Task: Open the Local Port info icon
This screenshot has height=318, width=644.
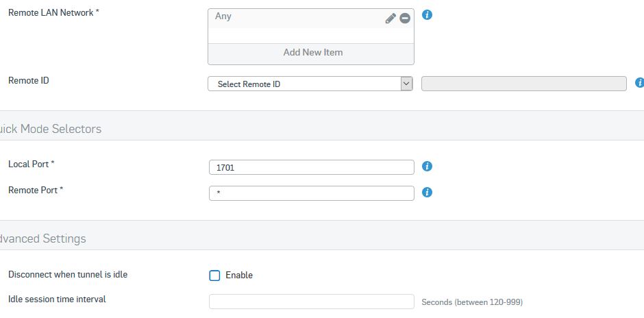Action: pyautogui.click(x=427, y=167)
